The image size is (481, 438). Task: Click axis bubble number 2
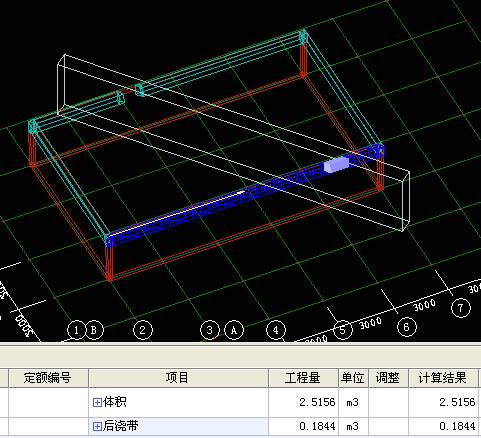point(143,330)
